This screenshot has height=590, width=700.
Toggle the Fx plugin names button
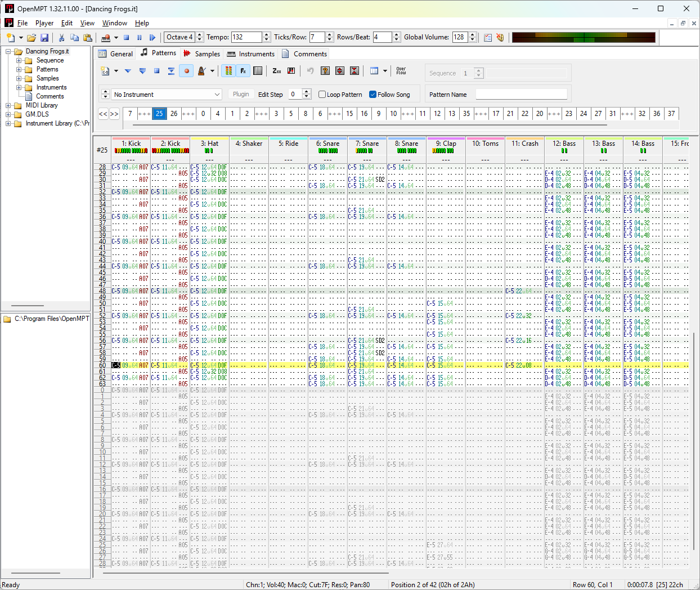[x=243, y=71]
